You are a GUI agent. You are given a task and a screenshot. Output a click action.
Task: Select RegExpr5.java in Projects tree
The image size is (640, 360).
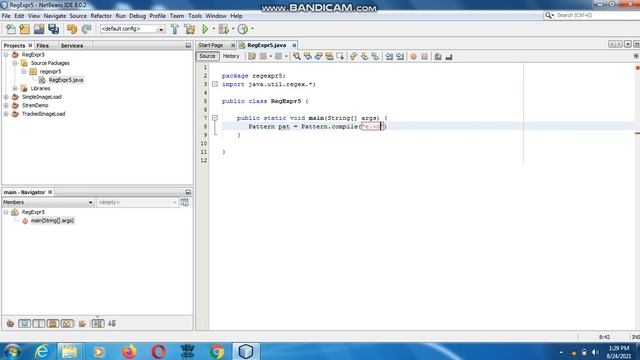pyautogui.click(x=66, y=80)
